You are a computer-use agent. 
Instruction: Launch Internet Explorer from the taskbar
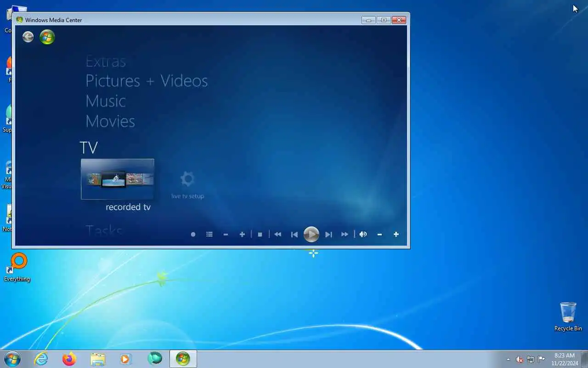[x=41, y=359]
